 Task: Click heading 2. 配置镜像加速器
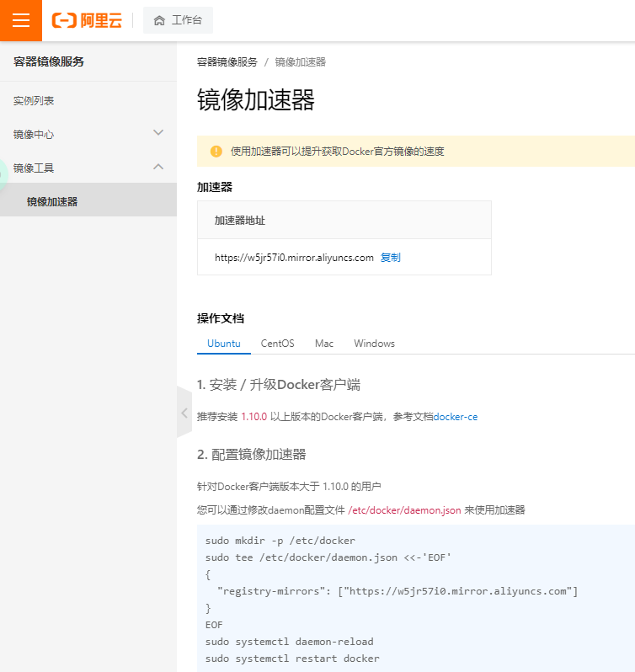point(252,454)
